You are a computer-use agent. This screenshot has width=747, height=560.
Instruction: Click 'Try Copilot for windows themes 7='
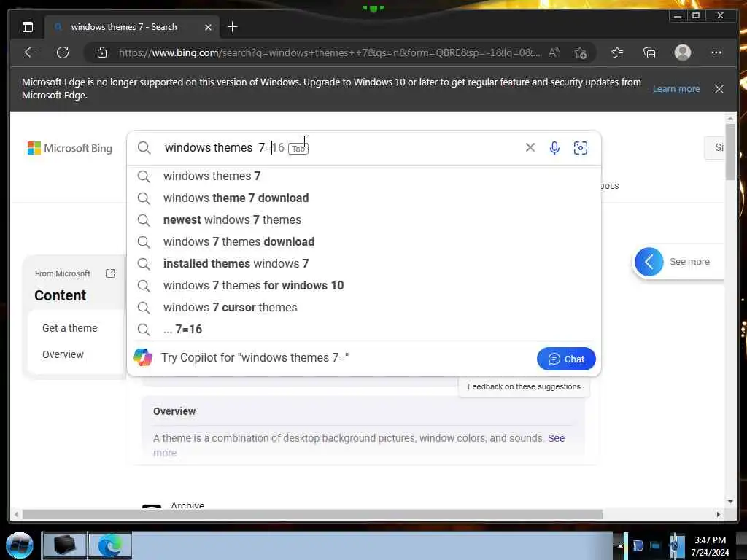tap(255, 357)
